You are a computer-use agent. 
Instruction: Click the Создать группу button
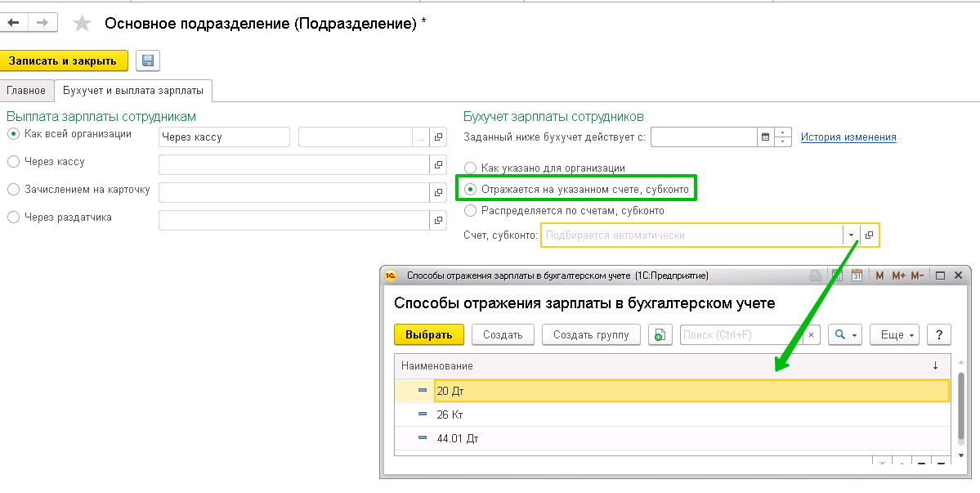click(591, 335)
